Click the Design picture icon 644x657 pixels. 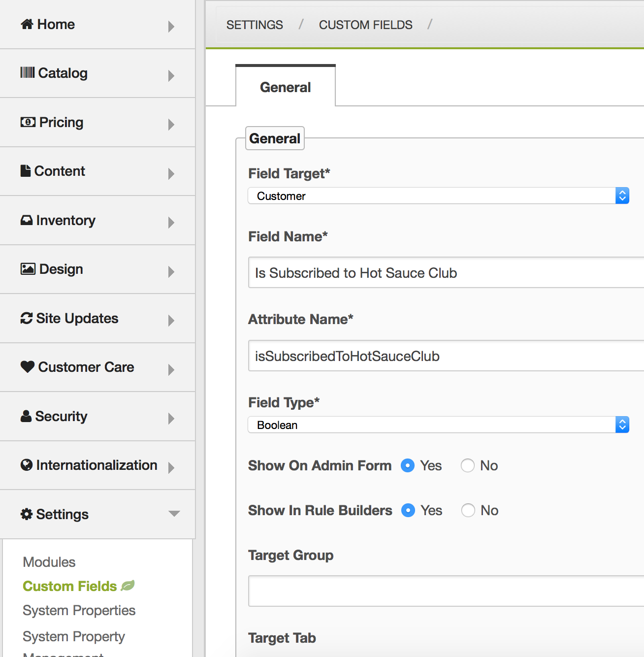pos(28,268)
